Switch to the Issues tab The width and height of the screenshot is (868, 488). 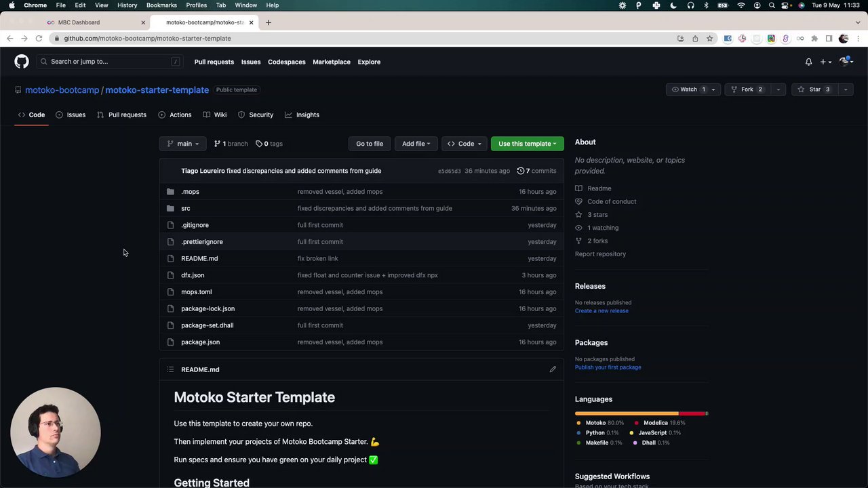[71, 115]
